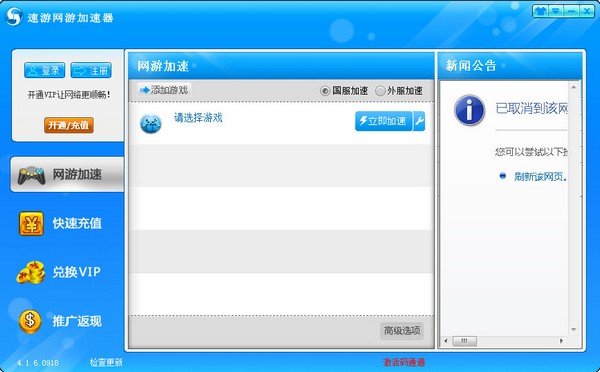Click the 开通VIP让网络更顺畅! text
Image resolution: width=600 pixels, height=372 pixels.
click(x=69, y=95)
